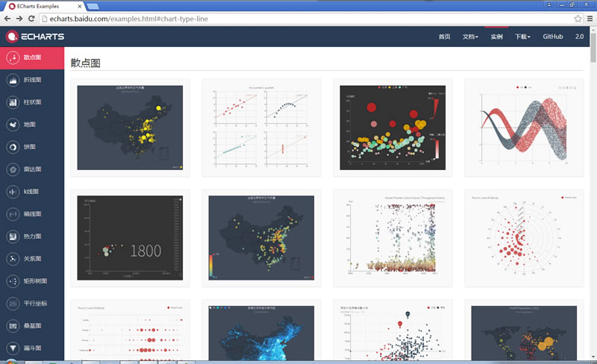597x364 pixels.
Task: Open the bar chart (柱状图) sidebar icon
Action: click(13, 102)
